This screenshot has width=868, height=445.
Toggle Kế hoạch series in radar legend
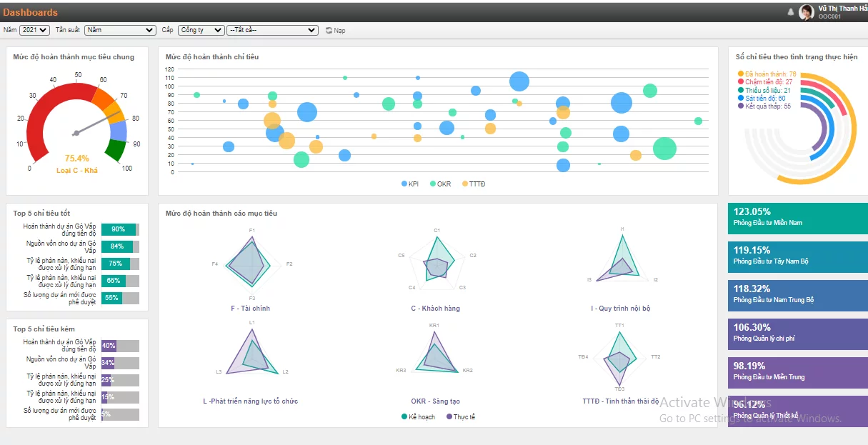click(418, 416)
